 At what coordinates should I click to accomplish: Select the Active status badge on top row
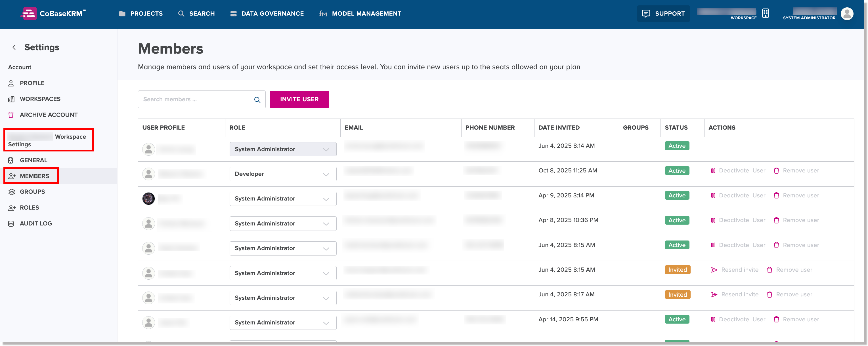[x=677, y=146]
